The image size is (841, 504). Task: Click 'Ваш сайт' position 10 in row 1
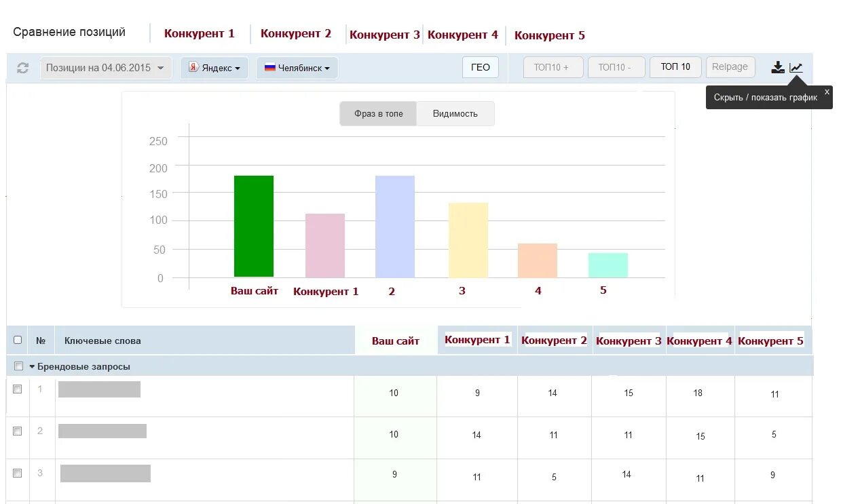[x=394, y=393]
